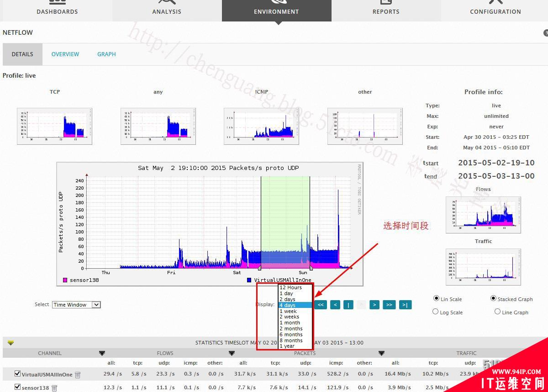Choose 4 days in Display list
Image resolution: width=548 pixels, height=392 pixels.
click(295, 305)
